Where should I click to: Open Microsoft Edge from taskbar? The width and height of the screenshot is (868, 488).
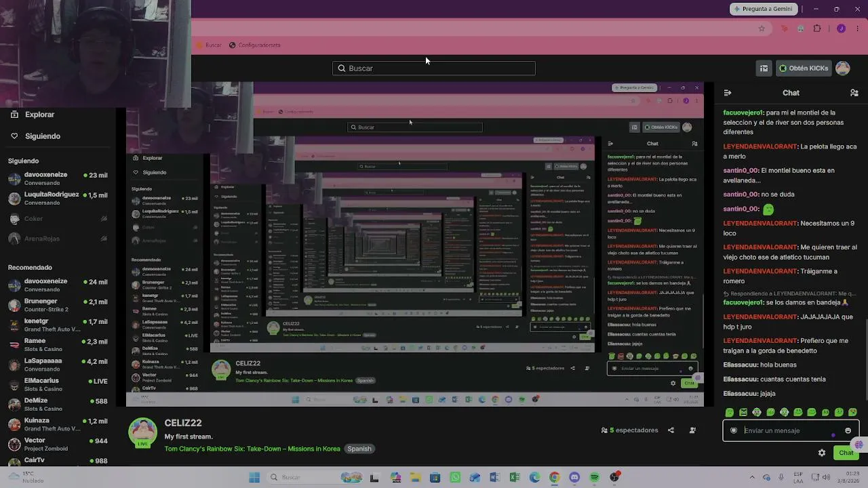coord(535,477)
